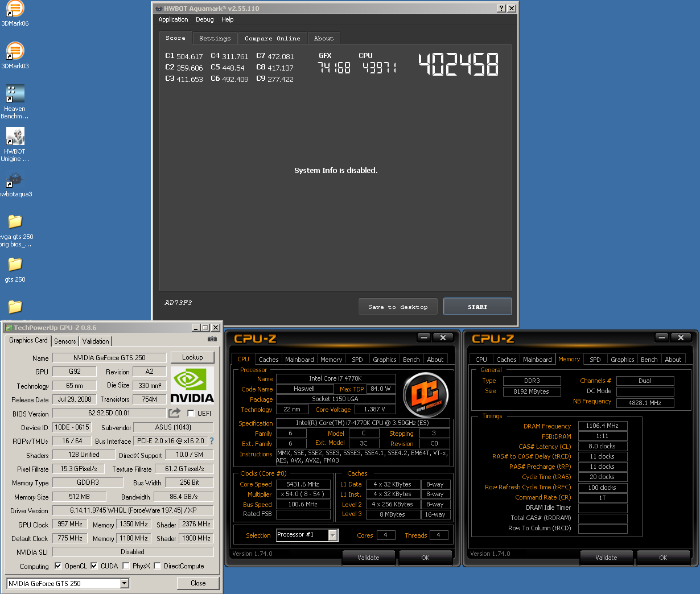Open About tab in right CPU-Z window
This screenshot has width=700, height=594.
[673, 360]
